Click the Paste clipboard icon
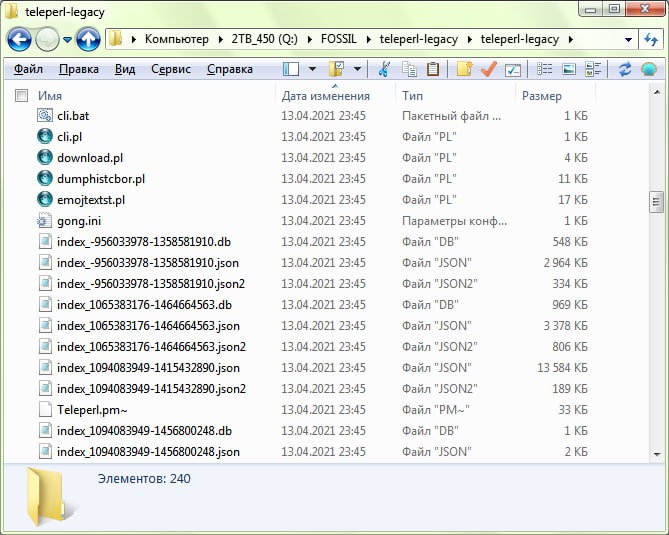669x535 pixels. (x=433, y=69)
